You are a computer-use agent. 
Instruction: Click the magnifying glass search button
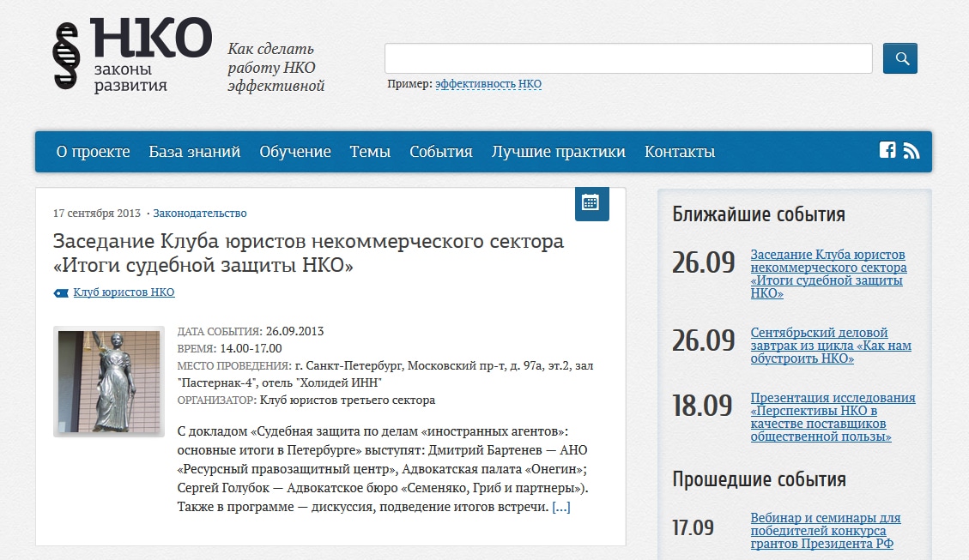click(900, 58)
